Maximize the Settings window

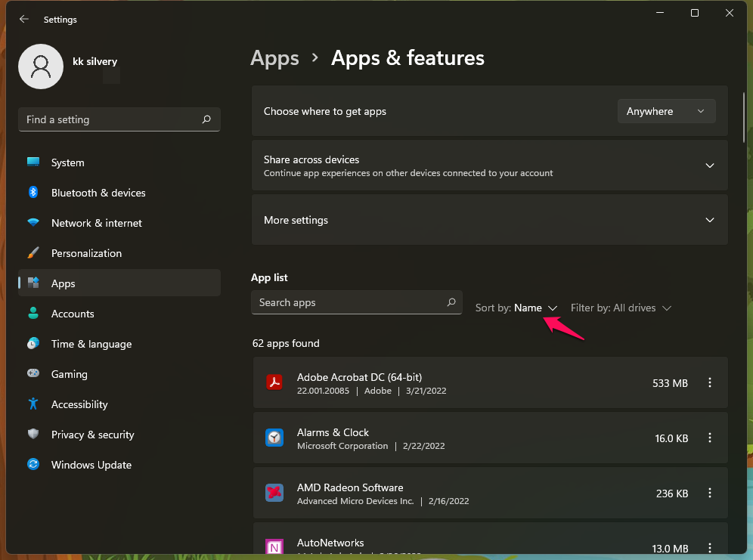(695, 13)
